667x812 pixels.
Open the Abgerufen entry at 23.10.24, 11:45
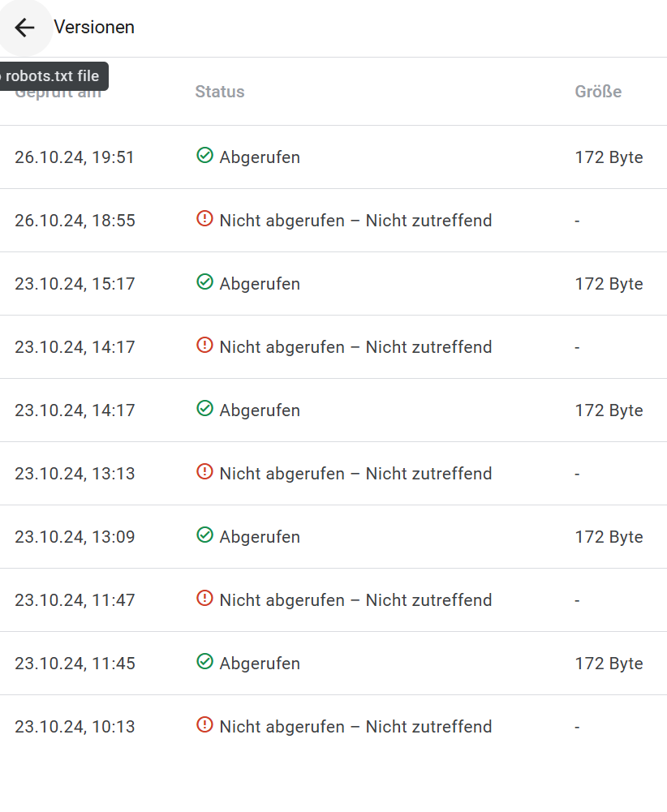point(333,664)
